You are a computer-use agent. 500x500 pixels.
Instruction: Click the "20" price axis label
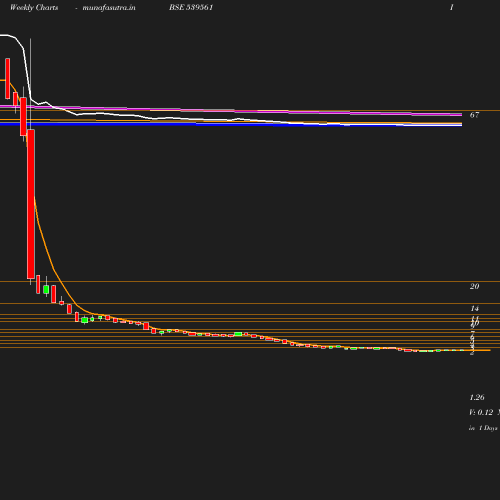(x=474, y=286)
